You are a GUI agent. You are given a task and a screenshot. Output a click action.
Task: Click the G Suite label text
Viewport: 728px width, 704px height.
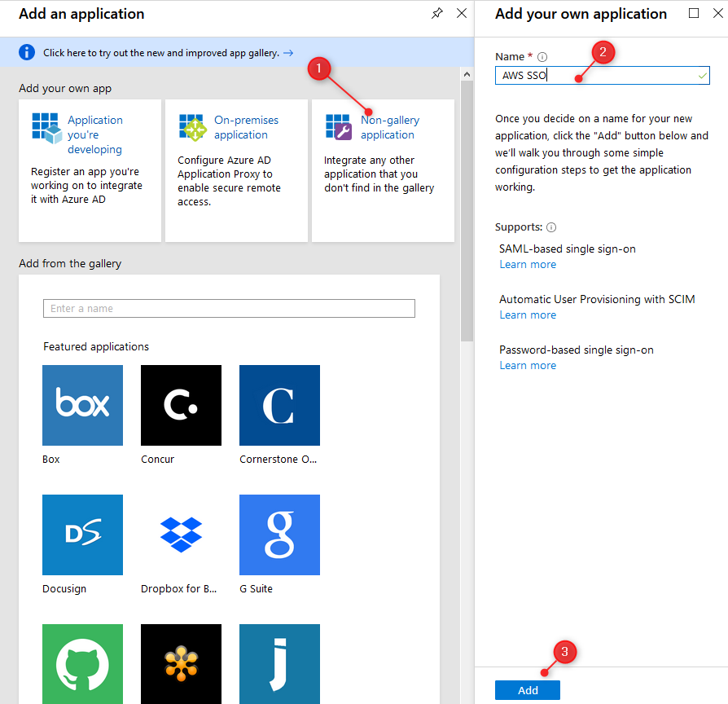[x=256, y=589]
